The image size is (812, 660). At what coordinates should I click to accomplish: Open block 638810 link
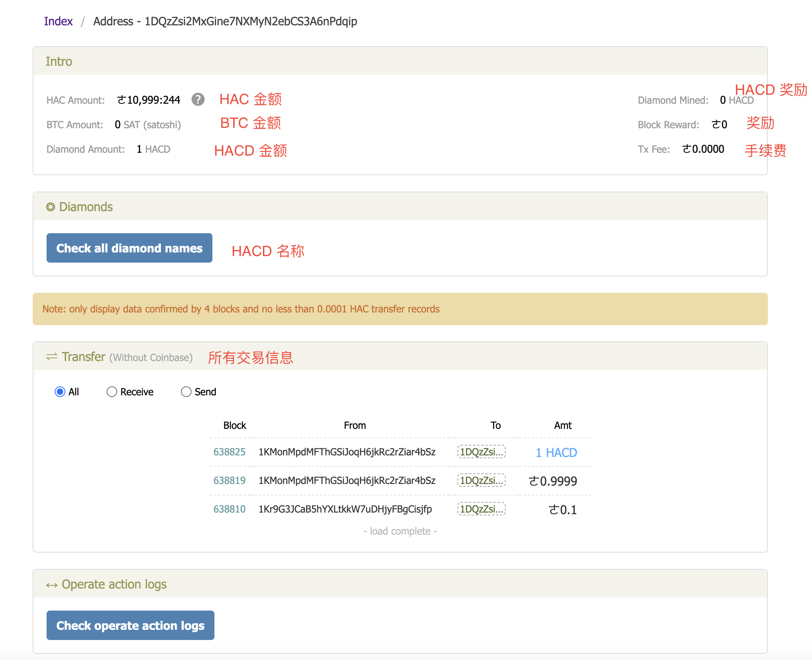(229, 509)
